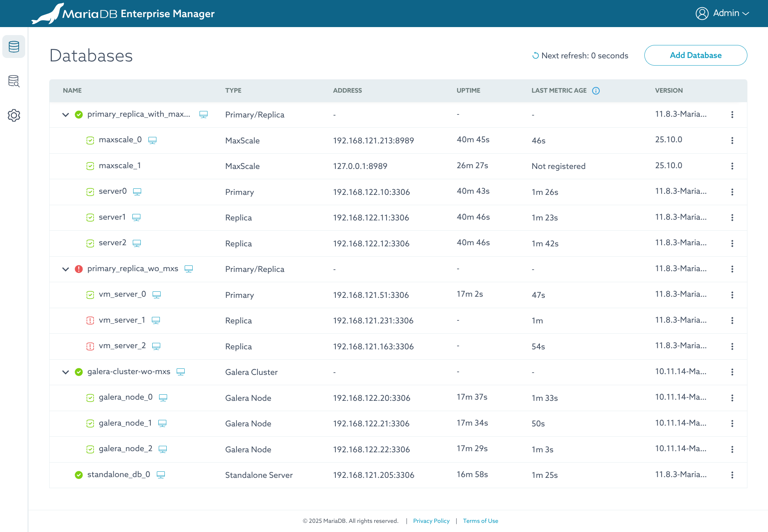Screen dimensions: 768x532
Task: Open the Admin user dropdown
Action: 722,13
